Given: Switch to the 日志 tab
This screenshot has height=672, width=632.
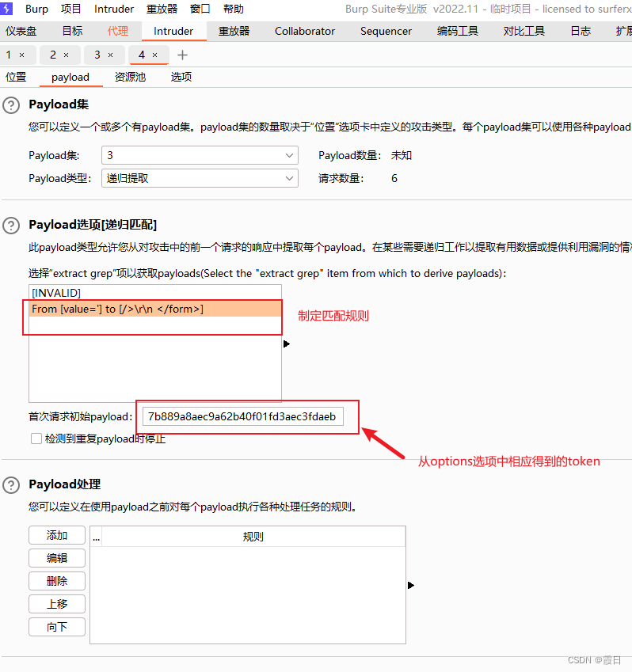Looking at the screenshot, I should (581, 31).
